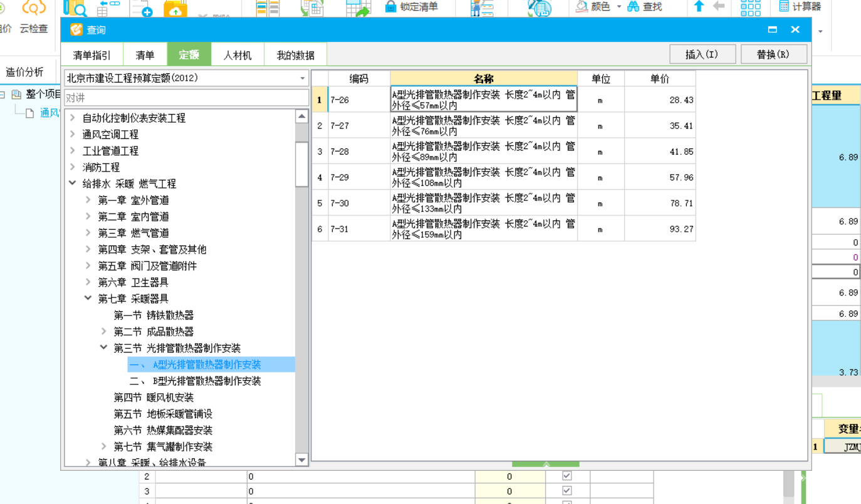Open the 造价分析 tab in main window
The image size is (861, 504).
coord(24,72)
